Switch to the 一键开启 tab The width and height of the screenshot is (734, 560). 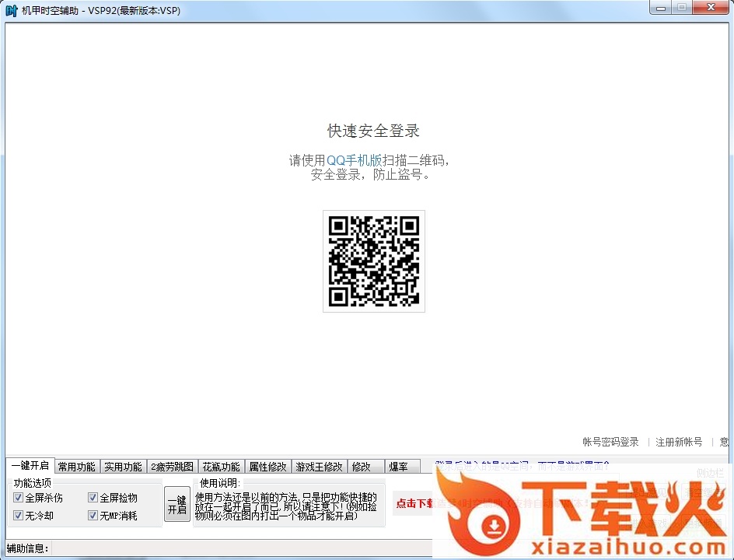tap(30, 466)
